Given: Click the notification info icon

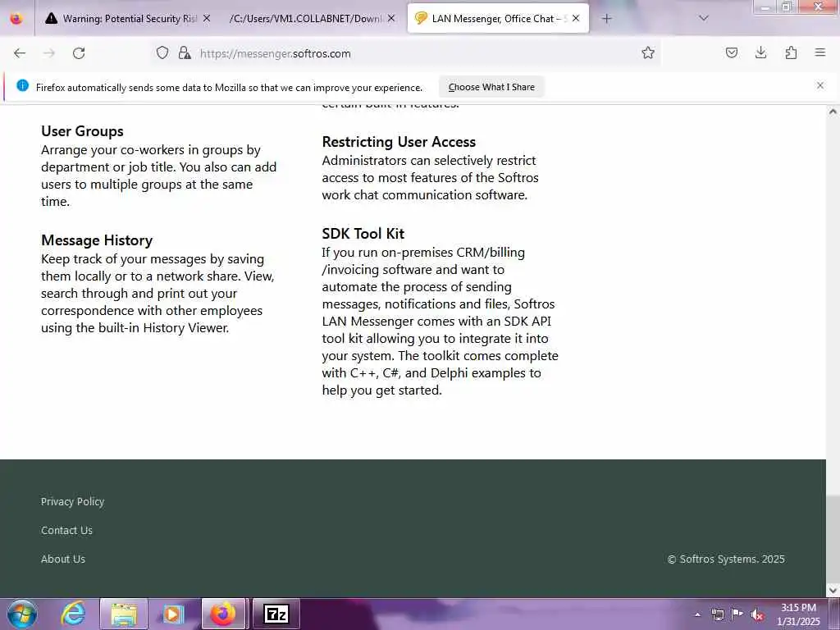Looking at the screenshot, I should click(x=22, y=85).
